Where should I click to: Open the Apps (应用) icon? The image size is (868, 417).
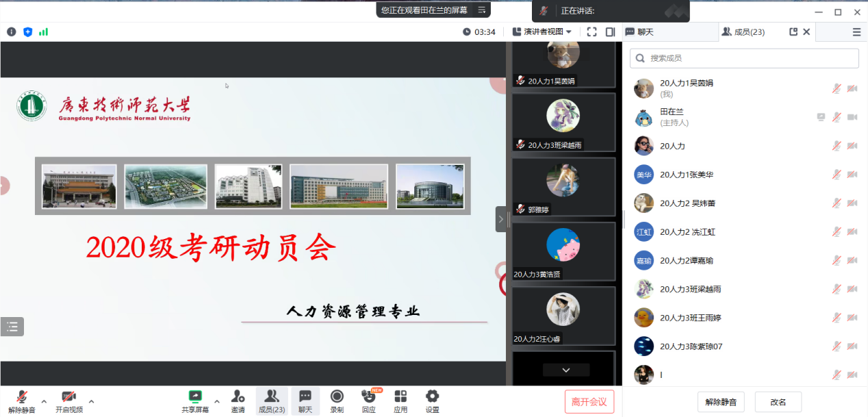(400, 397)
